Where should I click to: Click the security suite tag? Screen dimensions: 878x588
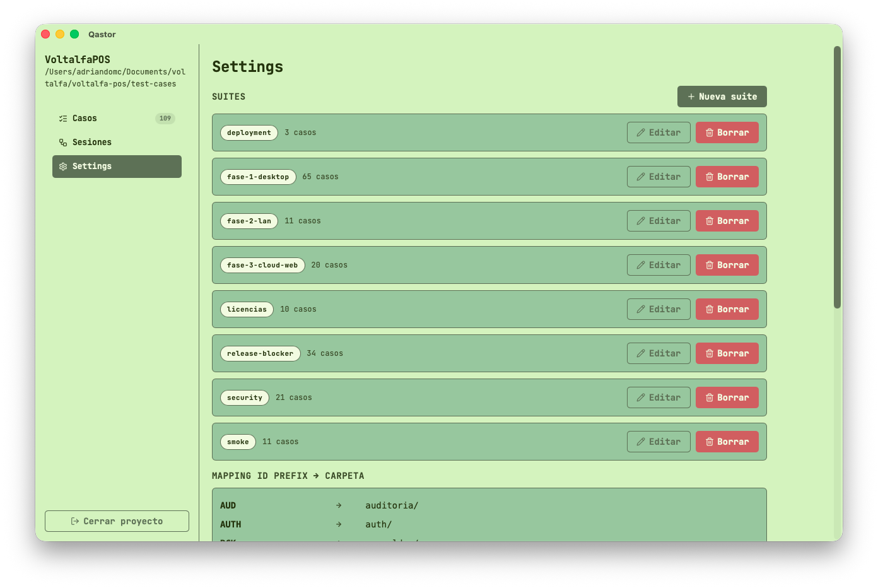point(245,397)
